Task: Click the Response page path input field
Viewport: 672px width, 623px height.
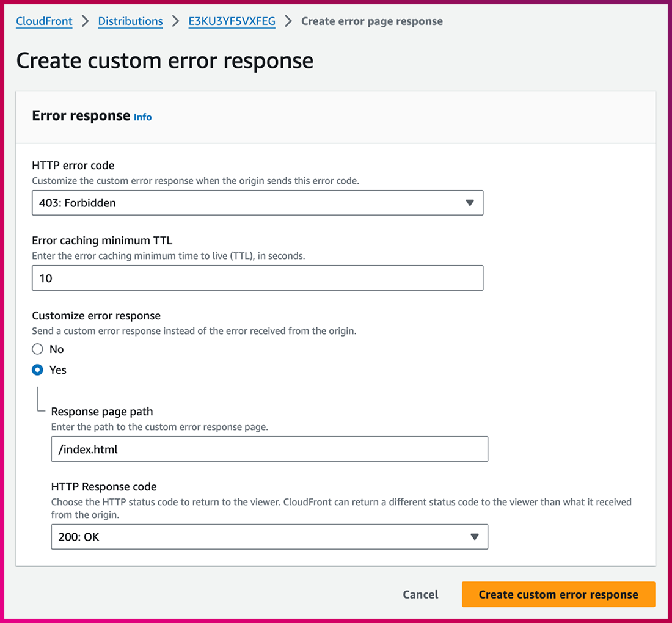Action: coord(269,449)
